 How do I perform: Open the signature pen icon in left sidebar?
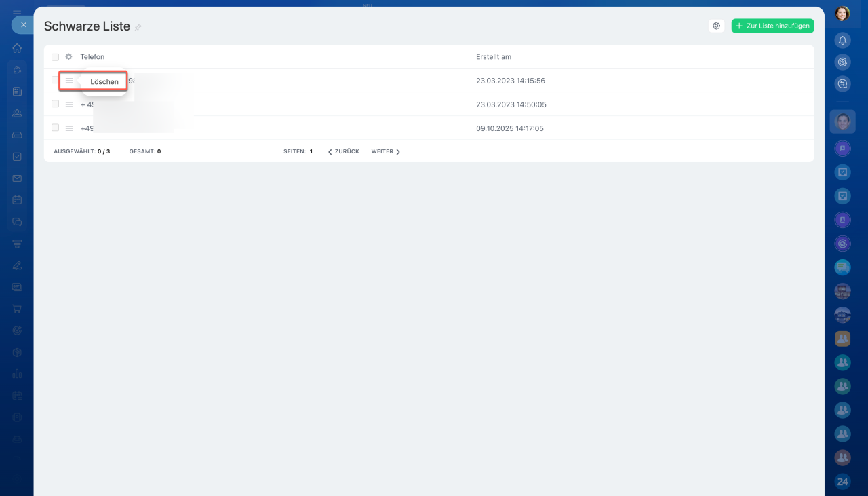(x=17, y=265)
